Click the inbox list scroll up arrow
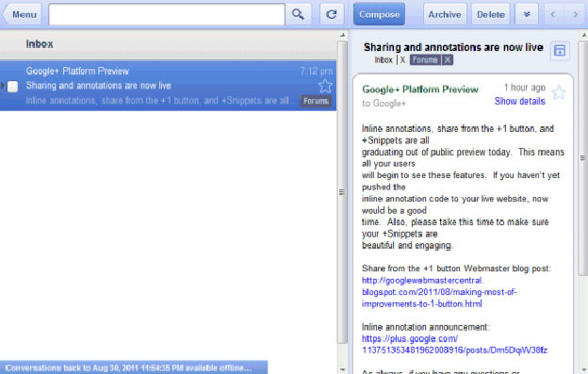Screen dimensions: 588x374 click(x=342, y=35)
